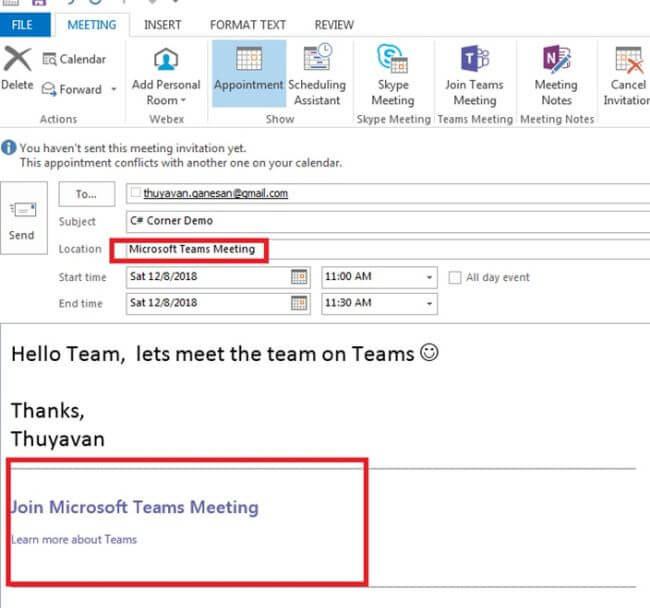Viewport: 650px width, 608px height.
Task: Send the meeting invitation
Action: [24, 218]
